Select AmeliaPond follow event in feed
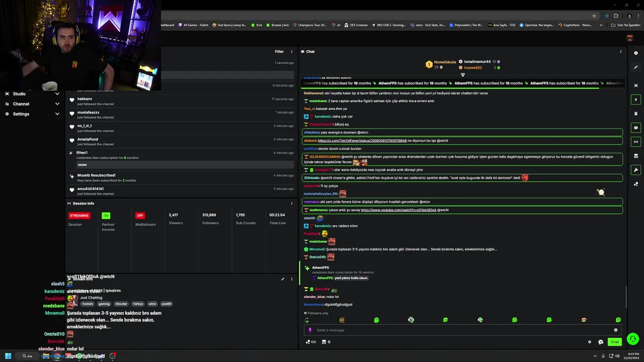Viewport: 644px width, 362px height. (x=181, y=141)
